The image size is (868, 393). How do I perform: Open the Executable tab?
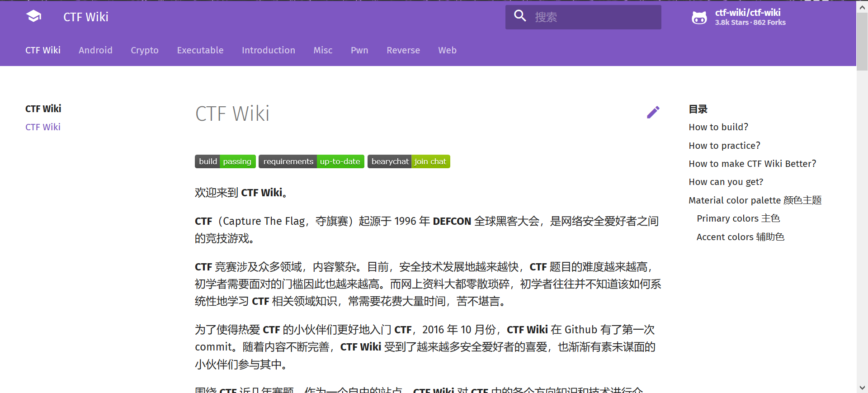click(x=200, y=50)
